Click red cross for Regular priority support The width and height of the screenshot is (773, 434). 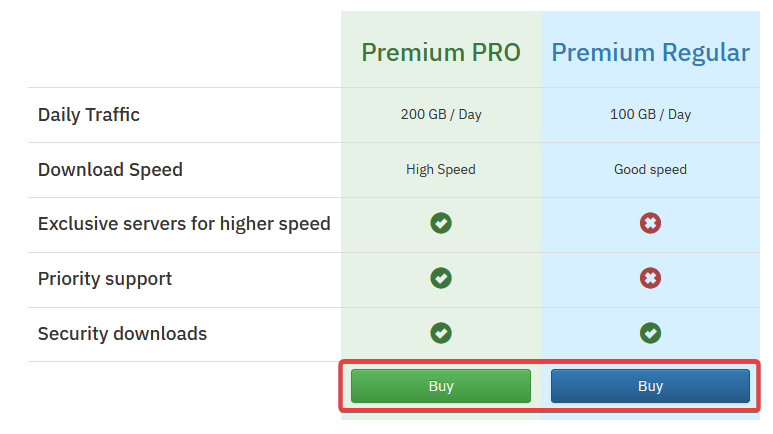coord(650,278)
